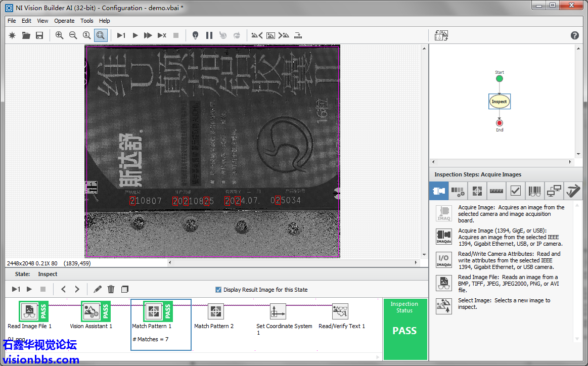
Task: Click the Save inspection floppy disk icon
Action: pyautogui.click(x=39, y=35)
